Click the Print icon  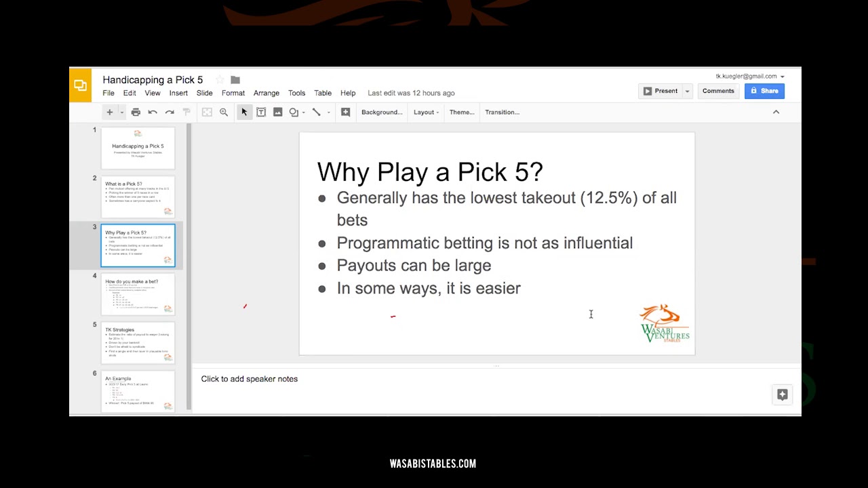136,112
